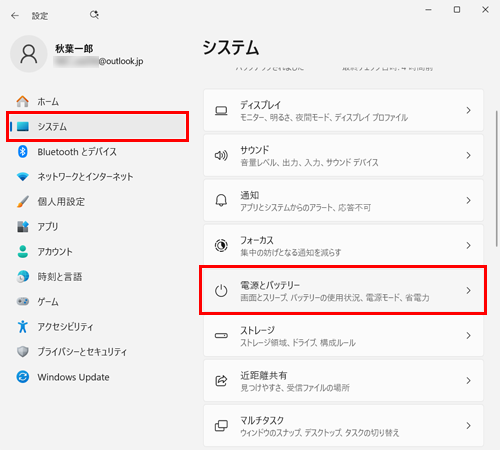500x450 pixels.
Task: Open Bluetooth とデバイス settings
Action: click(x=97, y=152)
